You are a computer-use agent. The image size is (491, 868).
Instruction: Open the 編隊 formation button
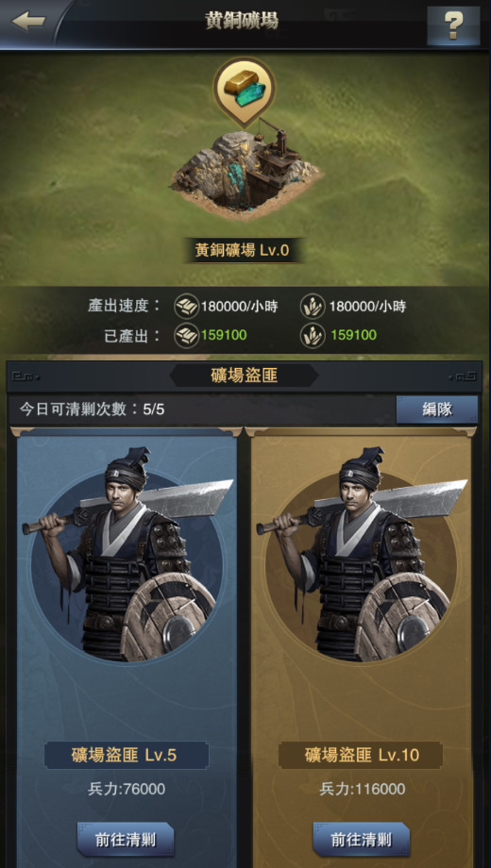click(x=437, y=409)
